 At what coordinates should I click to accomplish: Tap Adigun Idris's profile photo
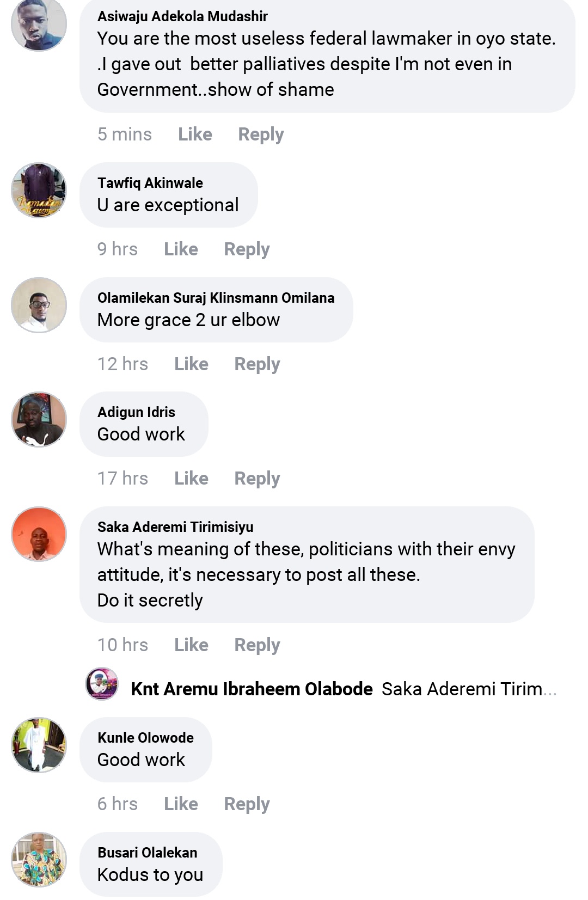[x=39, y=419]
